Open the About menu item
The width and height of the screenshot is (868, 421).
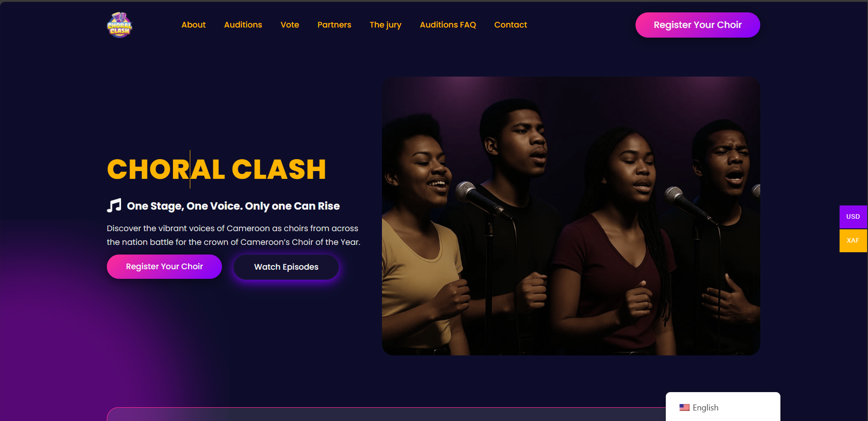coord(194,25)
